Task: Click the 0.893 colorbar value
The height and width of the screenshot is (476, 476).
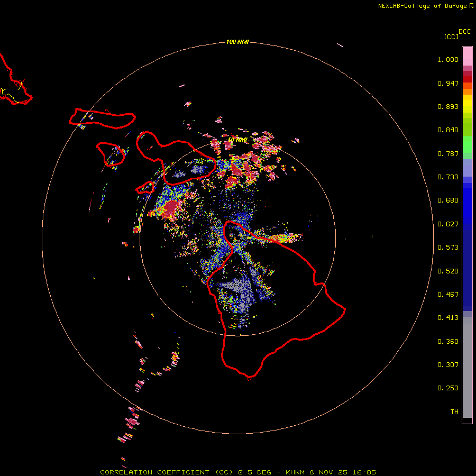Action: 448,106
